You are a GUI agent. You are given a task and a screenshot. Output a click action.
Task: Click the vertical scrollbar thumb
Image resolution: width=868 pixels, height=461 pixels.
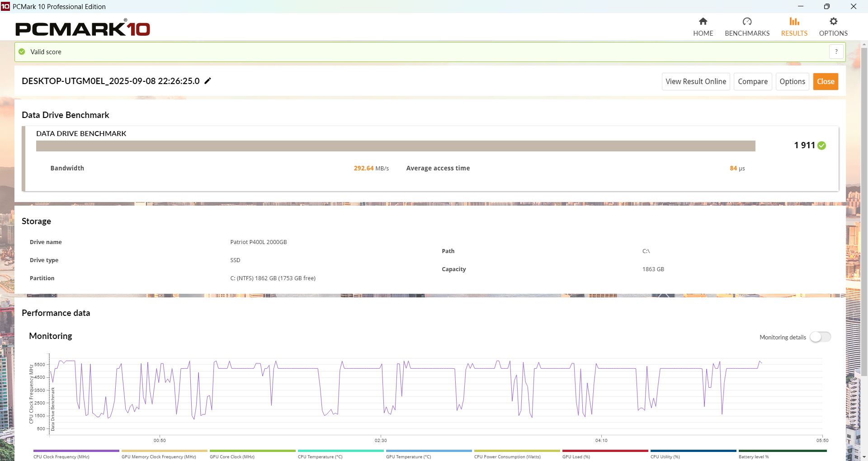pyautogui.click(x=864, y=212)
